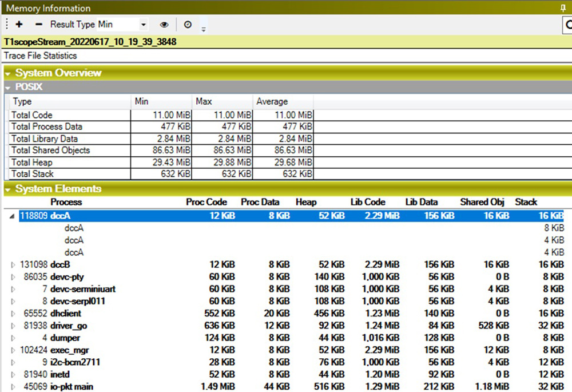Open the toolbar overflow options arrow
Viewport: 572px width, 392px height.
coord(203,29)
